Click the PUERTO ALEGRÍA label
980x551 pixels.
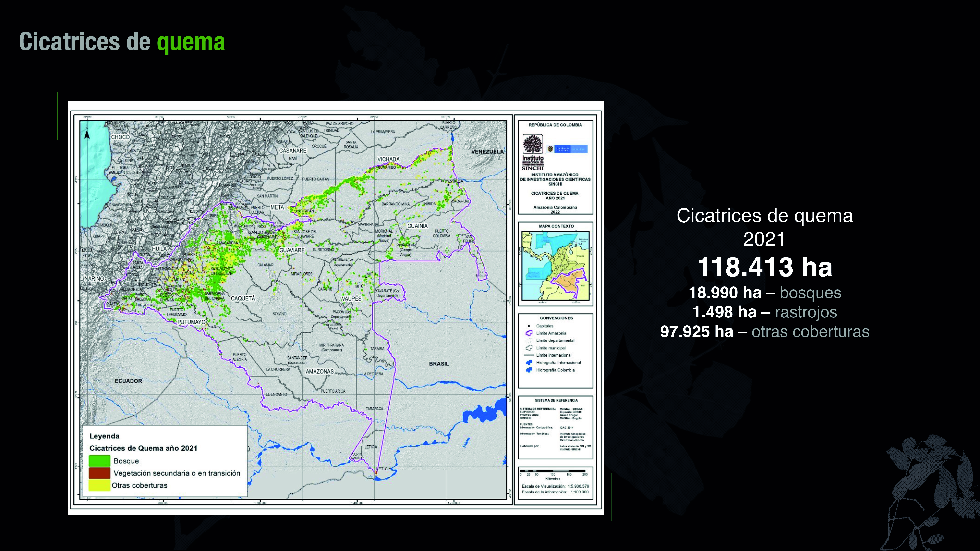(239, 357)
